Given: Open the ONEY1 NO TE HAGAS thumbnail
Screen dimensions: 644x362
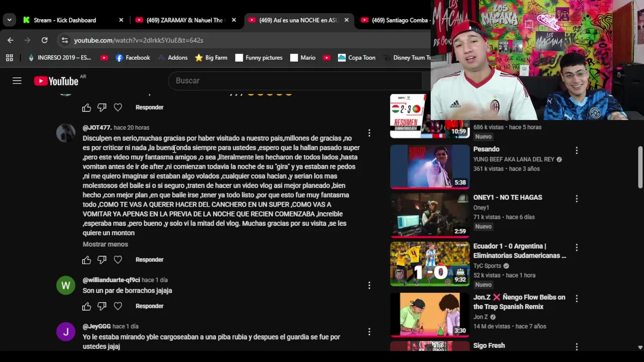Looking at the screenshot, I should coord(430,215).
